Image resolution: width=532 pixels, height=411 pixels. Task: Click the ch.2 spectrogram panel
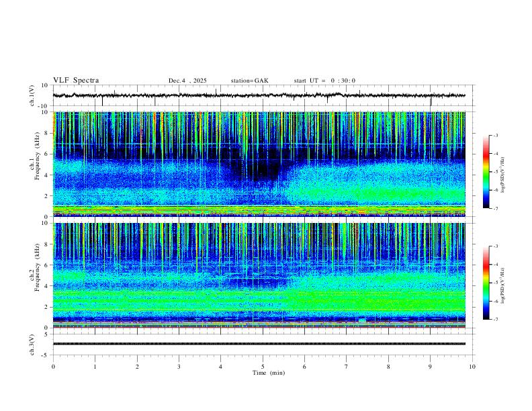tap(259, 275)
